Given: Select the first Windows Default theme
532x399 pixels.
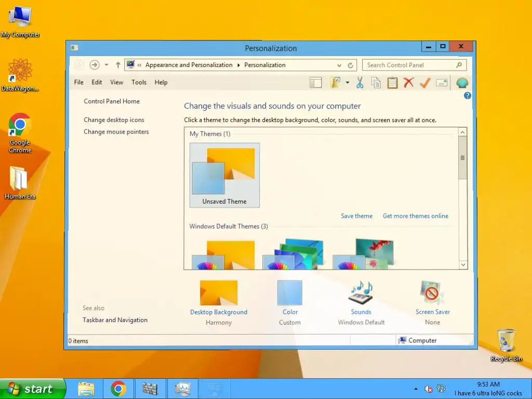Looking at the screenshot, I should tap(223, 255).
